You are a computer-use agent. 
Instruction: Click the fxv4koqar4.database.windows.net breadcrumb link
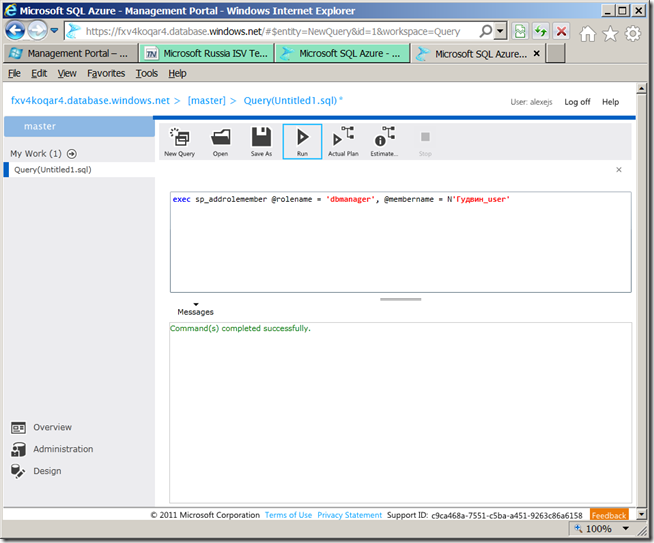pos(90,101)
